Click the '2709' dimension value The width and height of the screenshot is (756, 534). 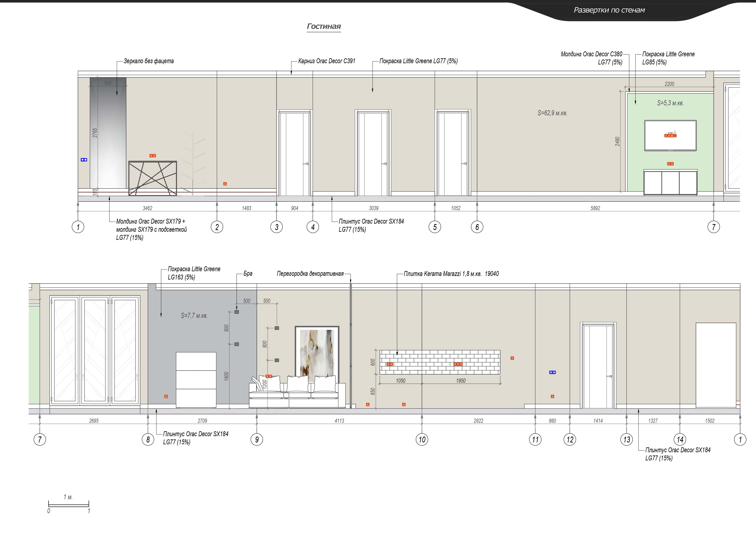(202, 421)
